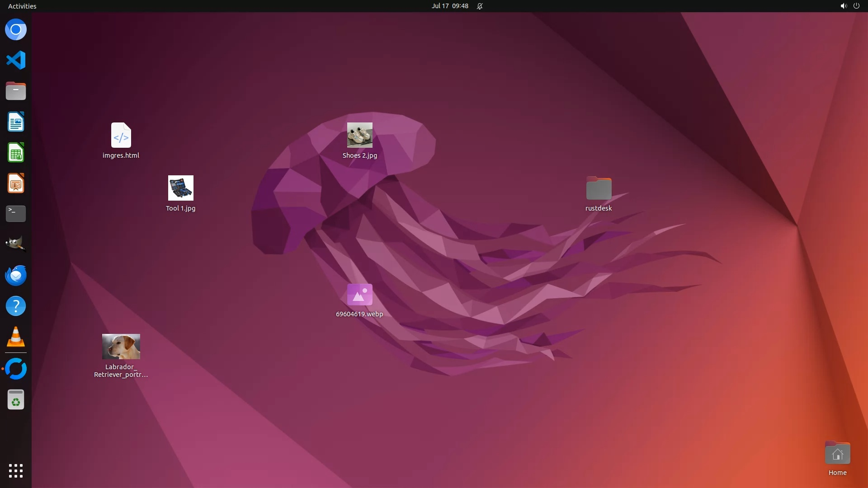This screenshot has width=868, height=488.
Task: Open Chromium browser from the dock
Action: point(16,30)
